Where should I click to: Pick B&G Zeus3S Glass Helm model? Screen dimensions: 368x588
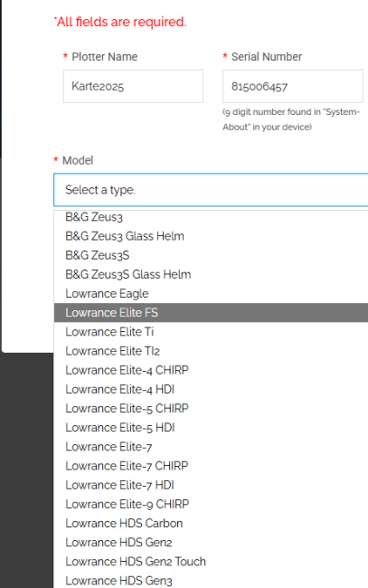coord(211,274)
